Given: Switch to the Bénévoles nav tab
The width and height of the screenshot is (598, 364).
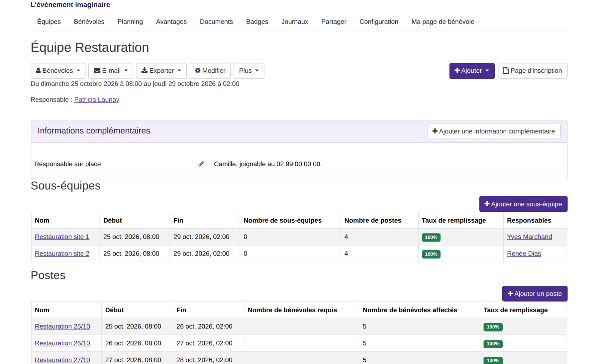Looking at the screenshot, I should (89, 22).
